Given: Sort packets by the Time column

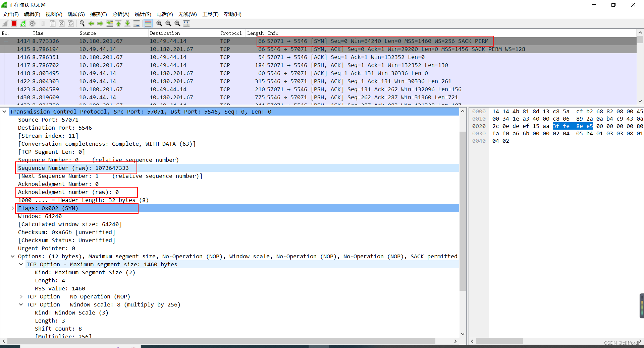Looking at the screenshot, I should (x=54, y=33).
